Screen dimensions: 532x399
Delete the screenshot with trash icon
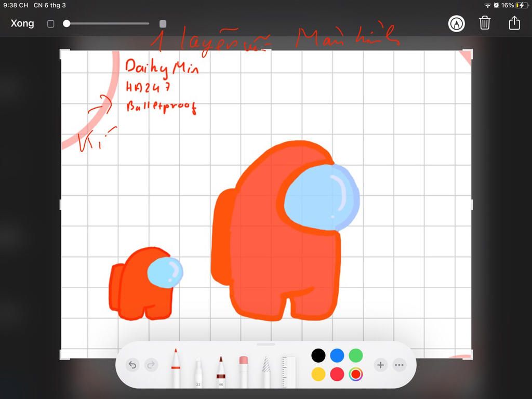(x=485, y=23)
